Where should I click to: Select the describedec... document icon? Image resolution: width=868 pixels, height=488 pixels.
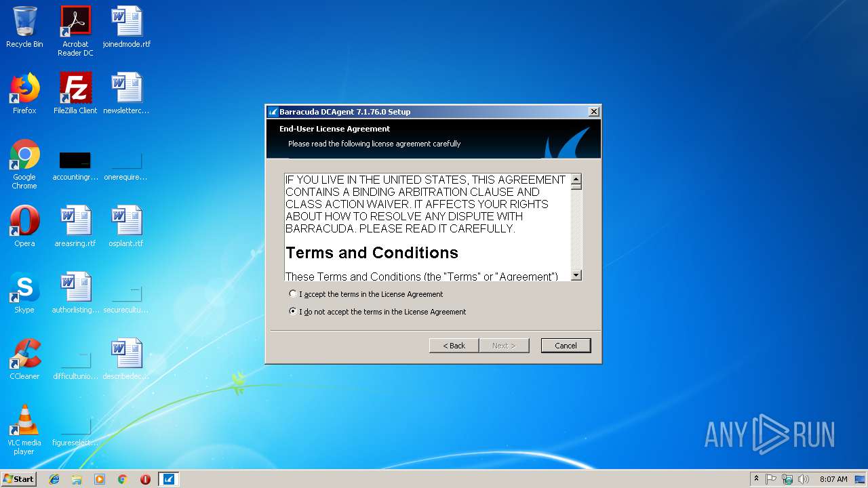[127, 359]
